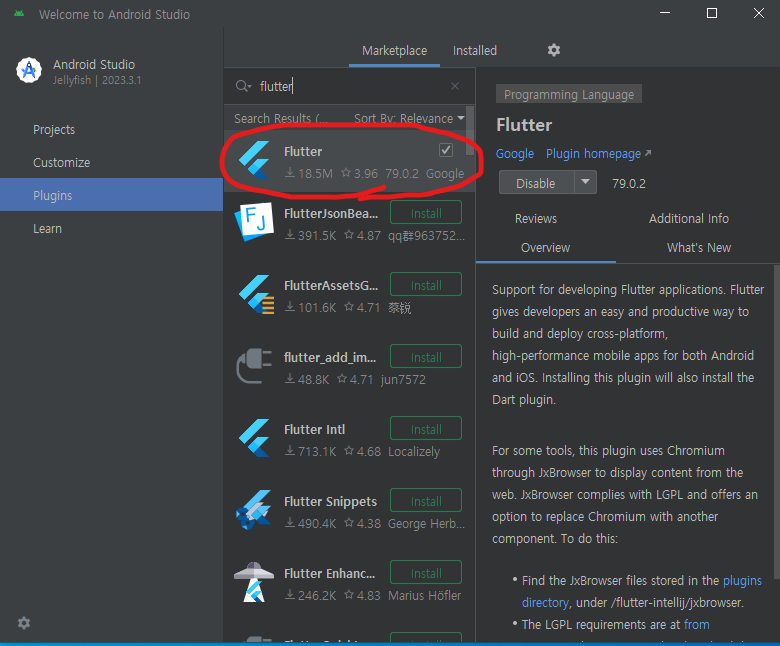Image resolution: width=780 pixels, height=646 pixels.
Task: Expand the Disable button dropdown arrow
Action: pos(585,183)
